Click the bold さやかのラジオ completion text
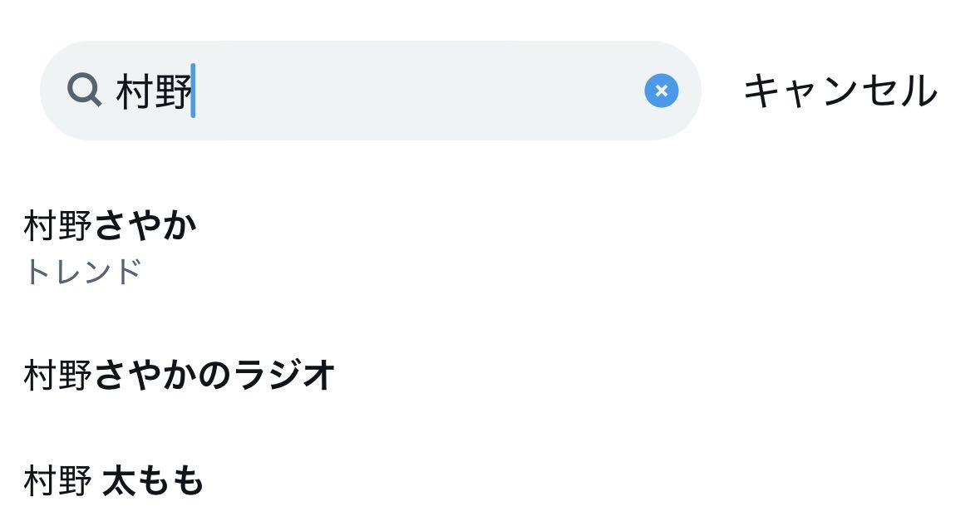Viewport: 980px width, 531px height. pyautogui.click(x=214, y=375)
